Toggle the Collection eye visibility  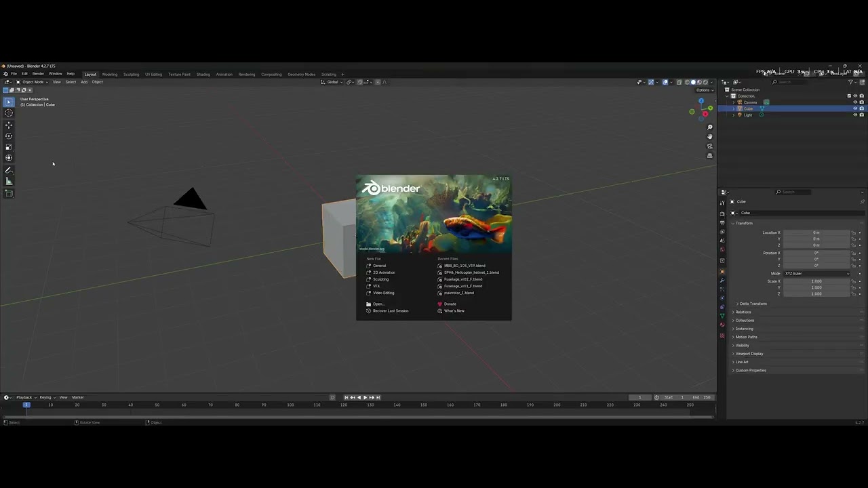pos(855,96)
